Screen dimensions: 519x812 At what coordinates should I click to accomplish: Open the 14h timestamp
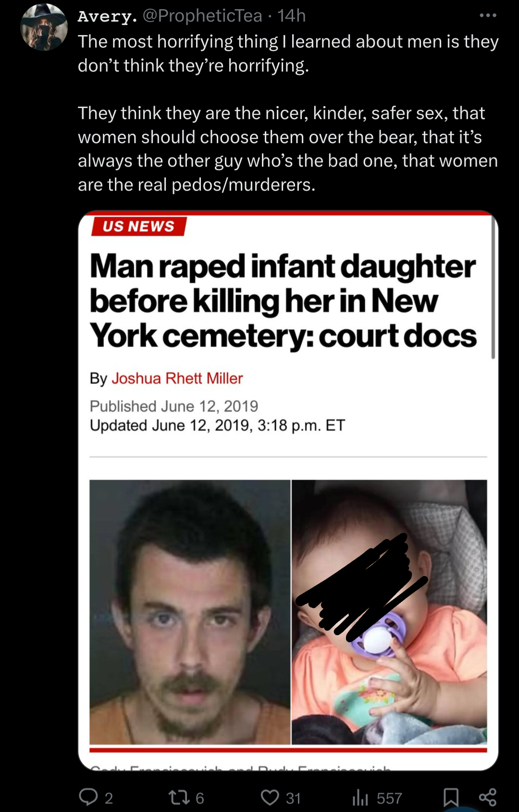click(291, 16)
